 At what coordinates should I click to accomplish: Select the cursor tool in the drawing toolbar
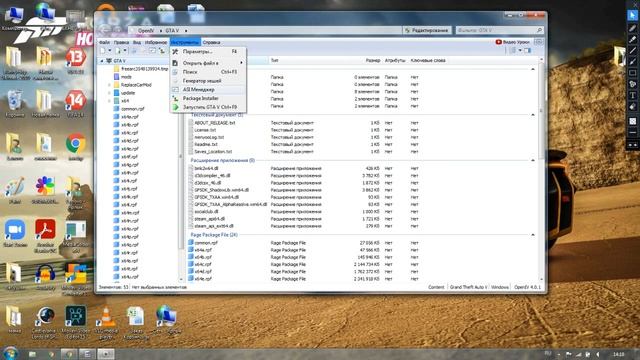[632, 16]
